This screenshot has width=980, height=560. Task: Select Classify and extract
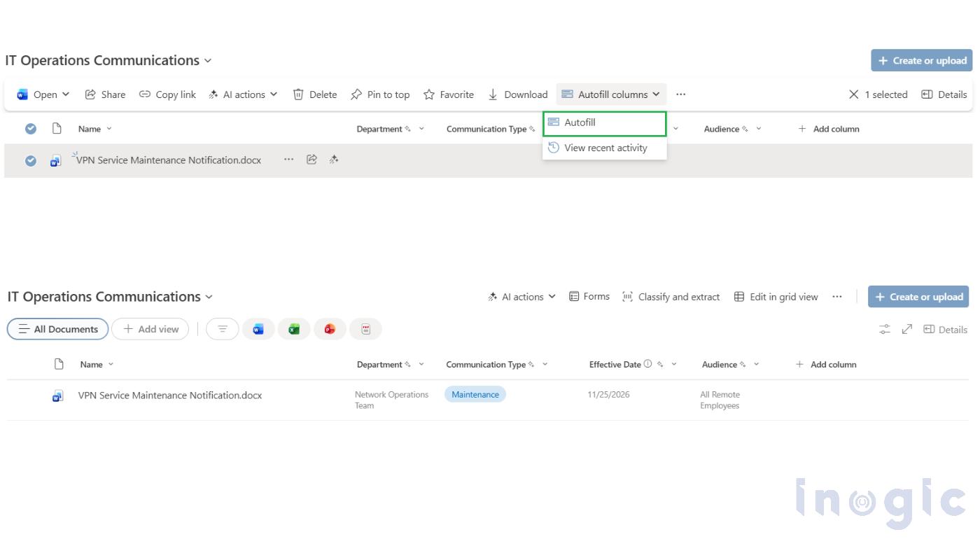click(x=671, y=296)
